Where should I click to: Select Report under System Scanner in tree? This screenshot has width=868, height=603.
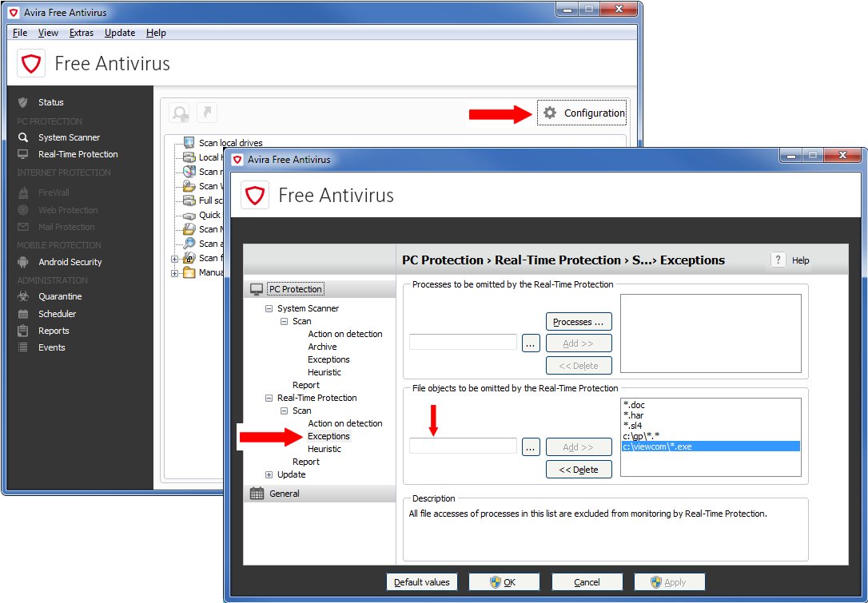(306, 385)
